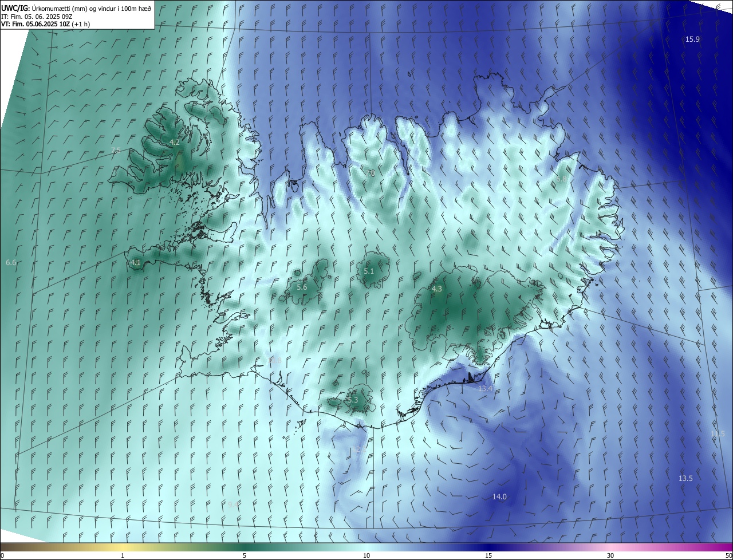Click the 10 tick on the color scale
This screenshot has width=733, height=560.
point(366,555)
